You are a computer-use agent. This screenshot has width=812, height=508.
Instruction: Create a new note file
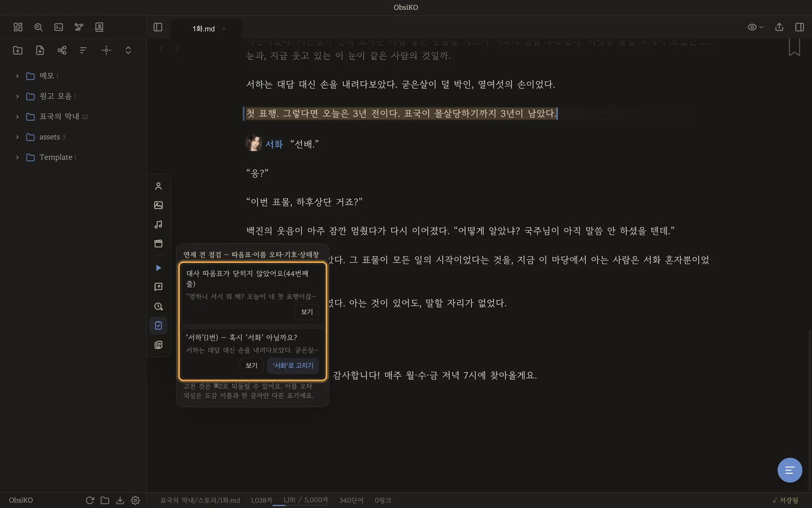point(40,50)
